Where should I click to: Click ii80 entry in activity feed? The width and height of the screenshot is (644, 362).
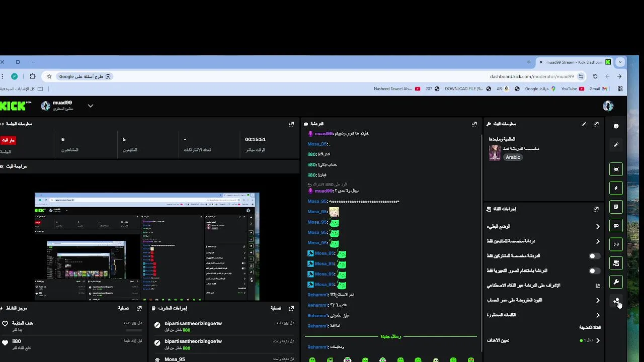point(72,344)
